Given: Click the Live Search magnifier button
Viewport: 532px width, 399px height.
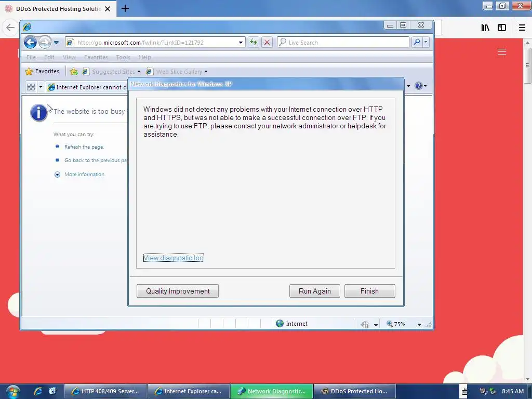Looking at the screenshot, I should 417,42.
